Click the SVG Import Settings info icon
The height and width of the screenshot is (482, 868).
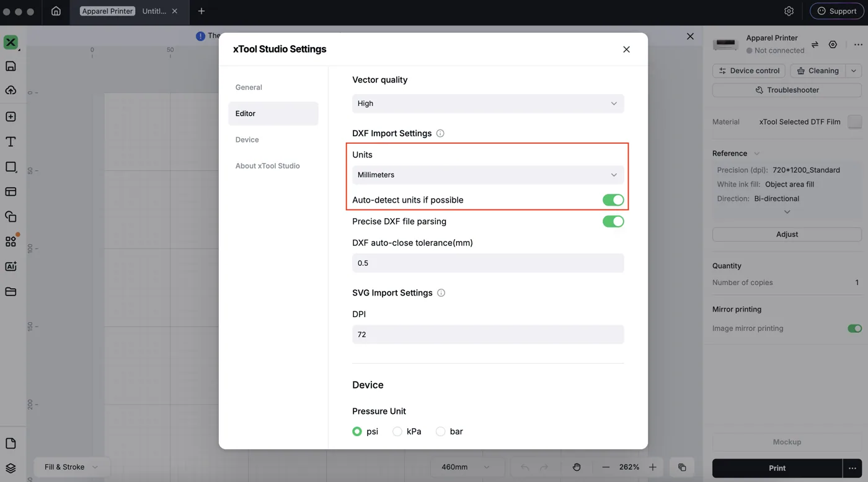tap(441, 293)
